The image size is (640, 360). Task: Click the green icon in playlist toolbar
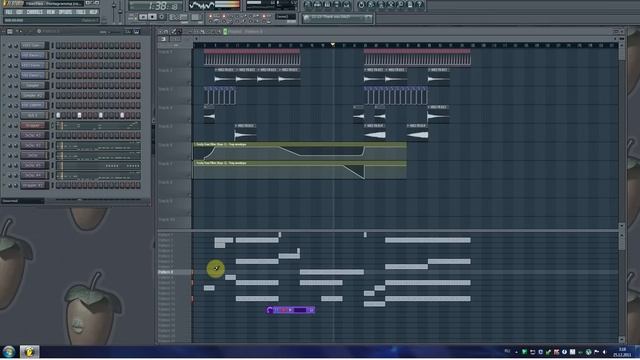[x=225, y=31]
